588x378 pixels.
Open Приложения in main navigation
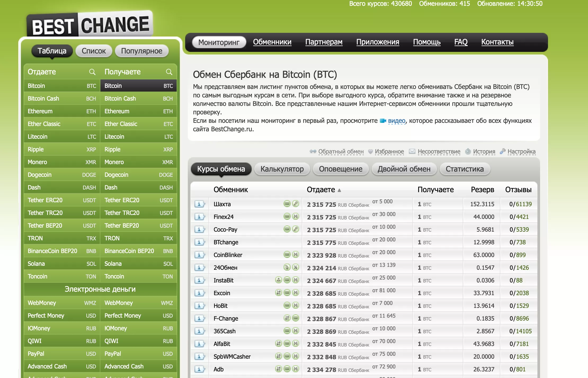pos(378,42)
